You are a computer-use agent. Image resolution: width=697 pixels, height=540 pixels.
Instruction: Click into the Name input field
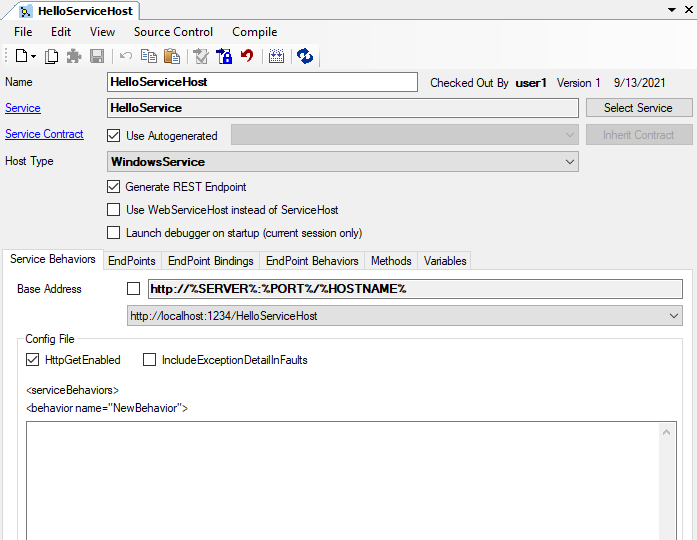[262, 82]
